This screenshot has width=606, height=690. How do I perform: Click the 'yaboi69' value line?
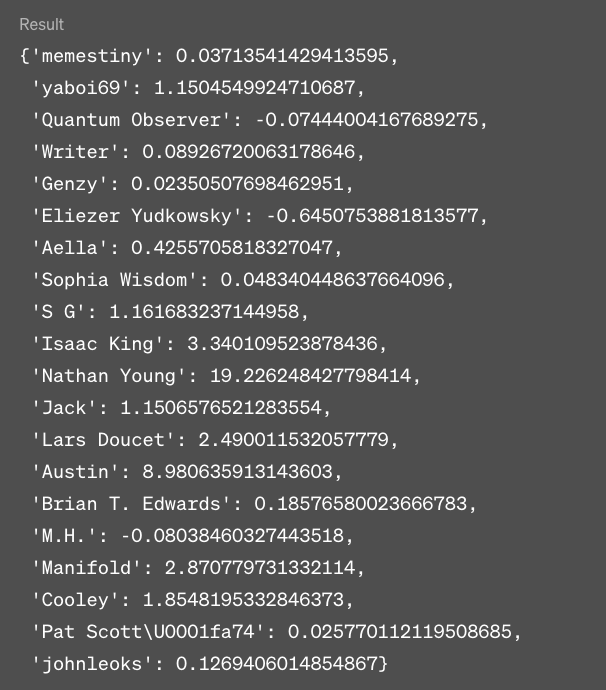coord(198,88)
